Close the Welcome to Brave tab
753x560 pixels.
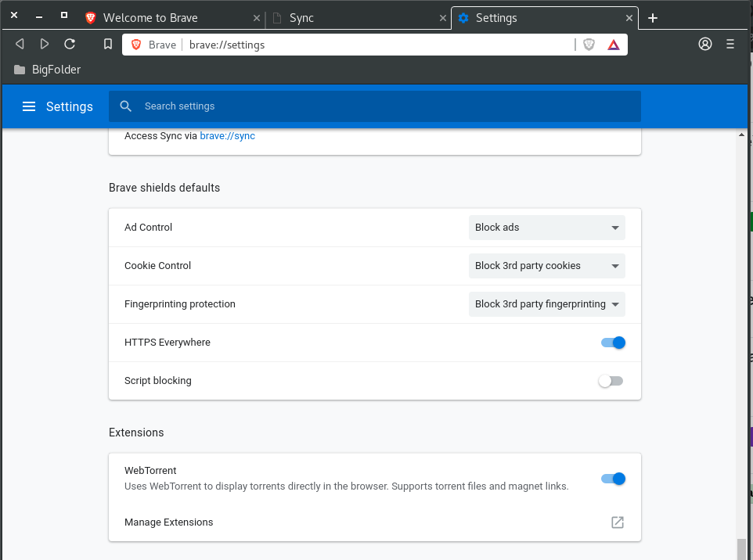coord(257,18)
